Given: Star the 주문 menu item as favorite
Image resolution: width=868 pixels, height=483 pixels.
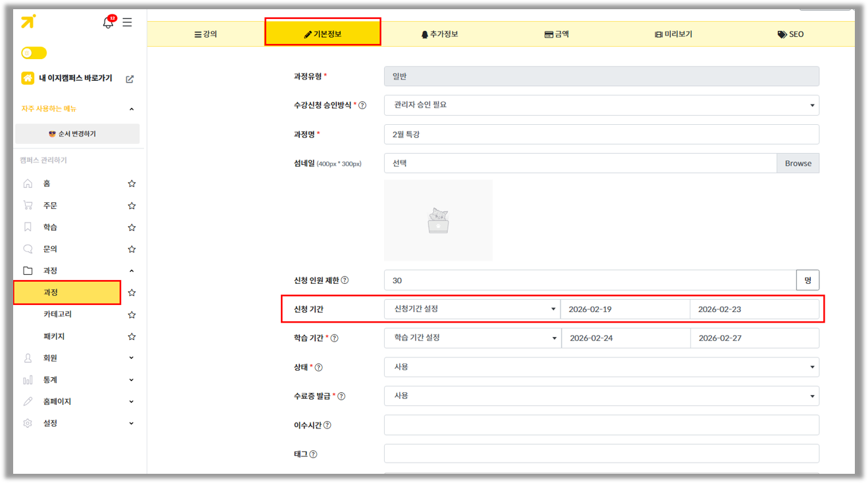Looking at the screenshot, I should tap(132, 206).
